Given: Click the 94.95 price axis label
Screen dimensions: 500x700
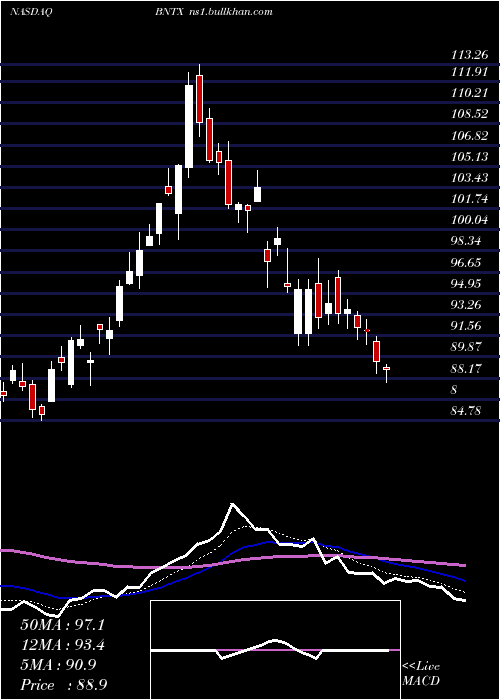Looking at the screenshot, I should (466, 284).
